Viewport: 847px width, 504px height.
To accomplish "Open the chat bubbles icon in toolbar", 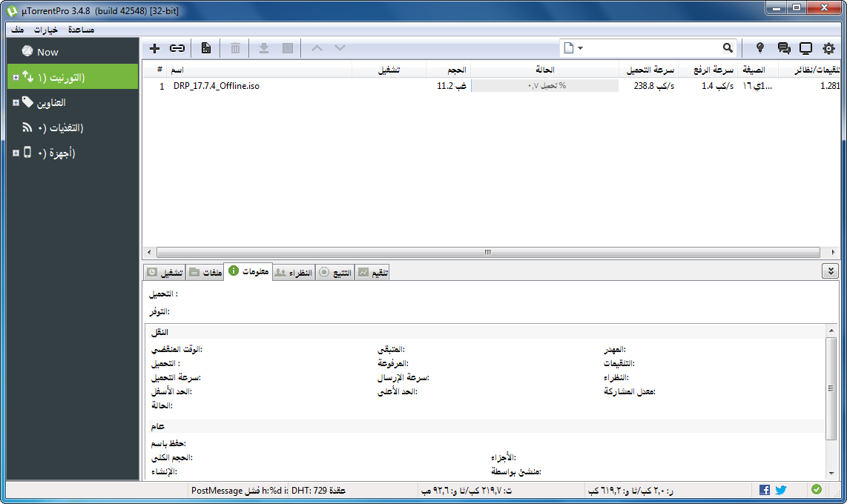I will (x=783, y=48).
